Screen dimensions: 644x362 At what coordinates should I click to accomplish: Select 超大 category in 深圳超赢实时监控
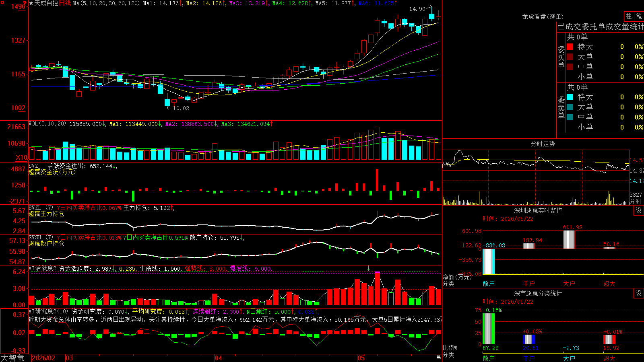point(609,284)
